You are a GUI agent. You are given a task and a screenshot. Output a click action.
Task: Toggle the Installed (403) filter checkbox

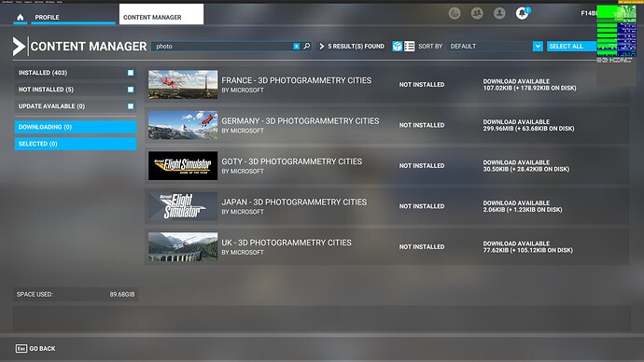pyautogui.click(x=131, y=73)
